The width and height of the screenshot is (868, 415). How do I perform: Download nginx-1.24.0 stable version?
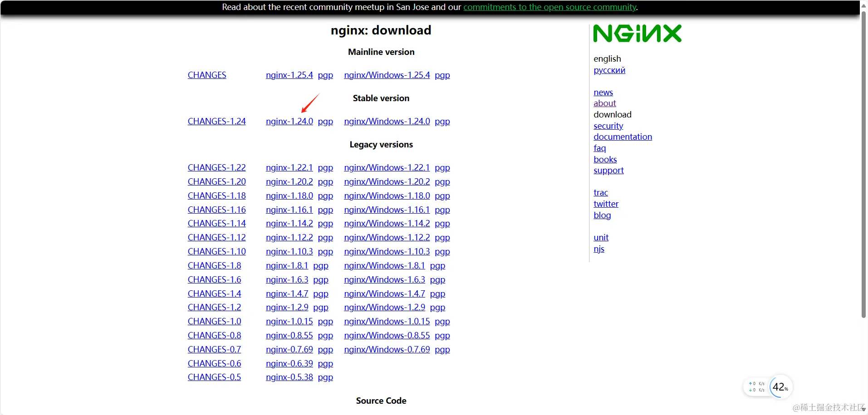[289, 121]
